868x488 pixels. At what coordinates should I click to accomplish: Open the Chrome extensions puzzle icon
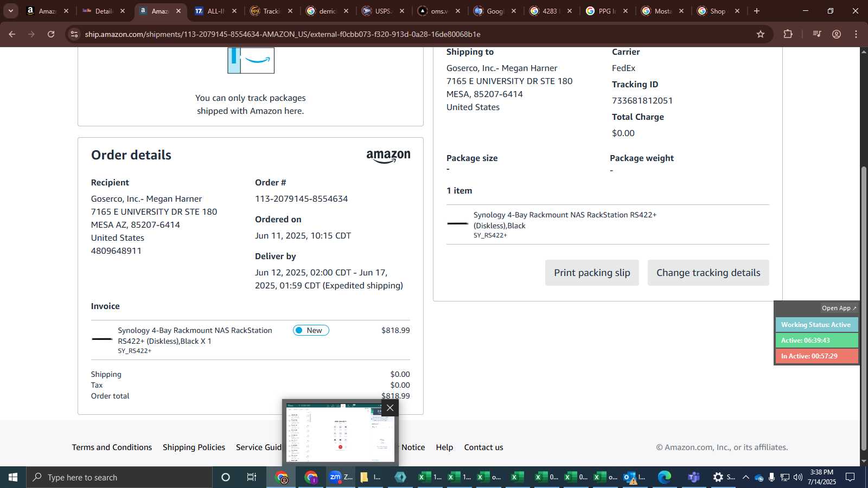788,34
